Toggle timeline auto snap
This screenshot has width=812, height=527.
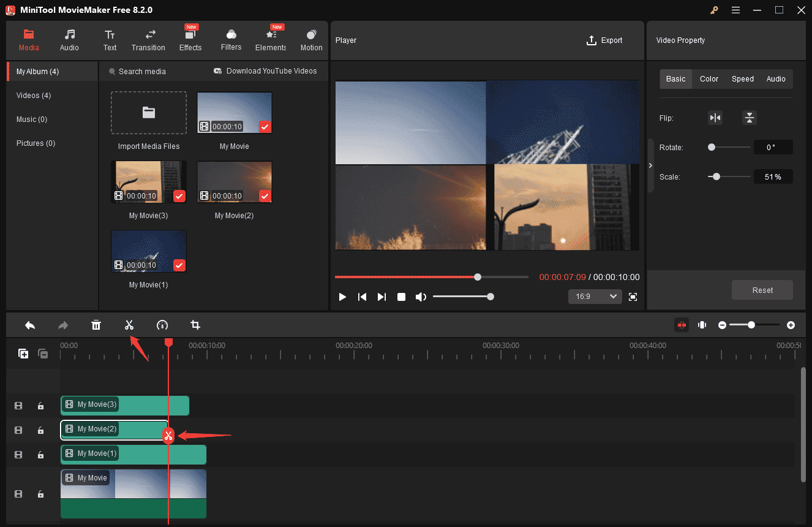[x=682, y=325]
